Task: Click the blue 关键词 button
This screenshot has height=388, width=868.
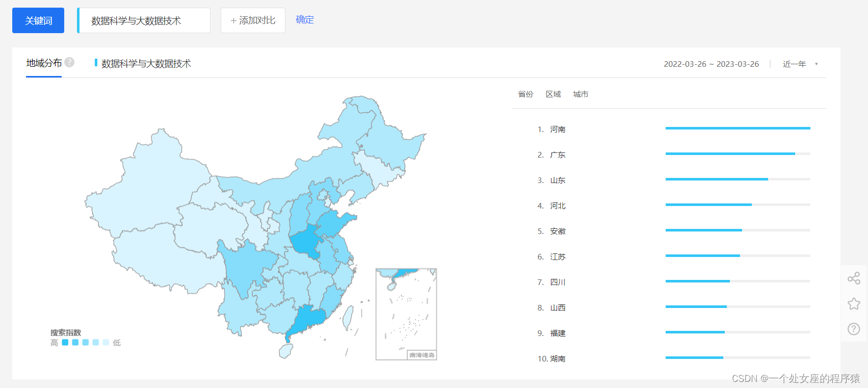Action: pyautogui.click(x=38, y=20)
